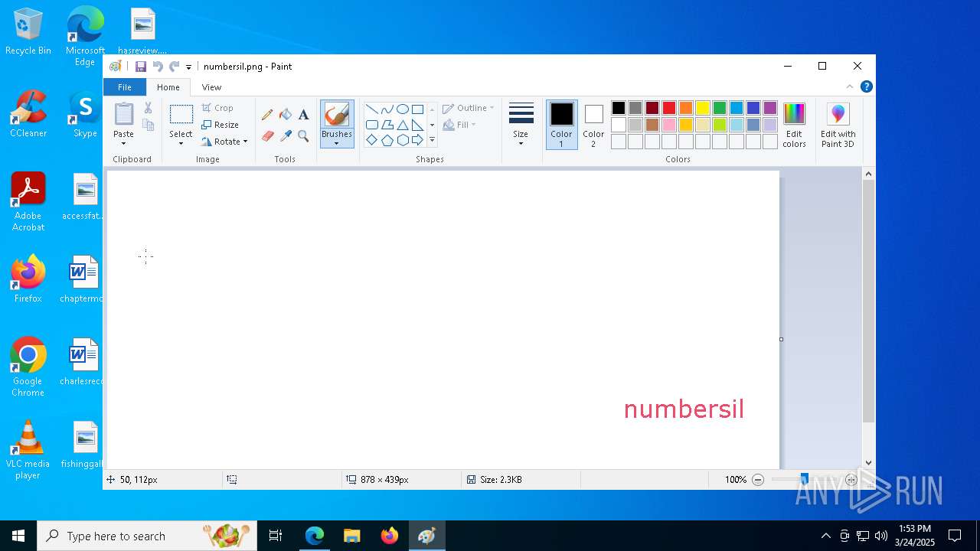This screenshot has width=980, height=551.
Task: Click the Redo arrow in title bar
Action: click(x=175, y=67)
